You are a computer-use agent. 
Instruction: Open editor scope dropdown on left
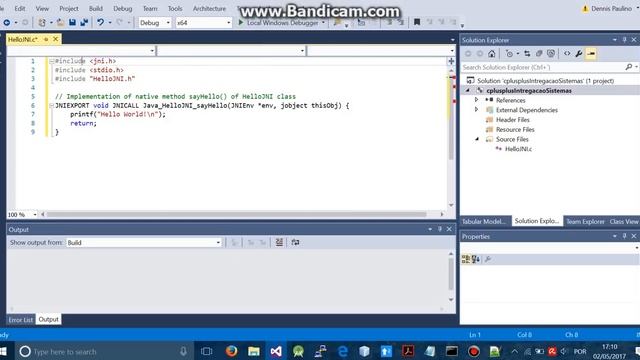[81, 51]
